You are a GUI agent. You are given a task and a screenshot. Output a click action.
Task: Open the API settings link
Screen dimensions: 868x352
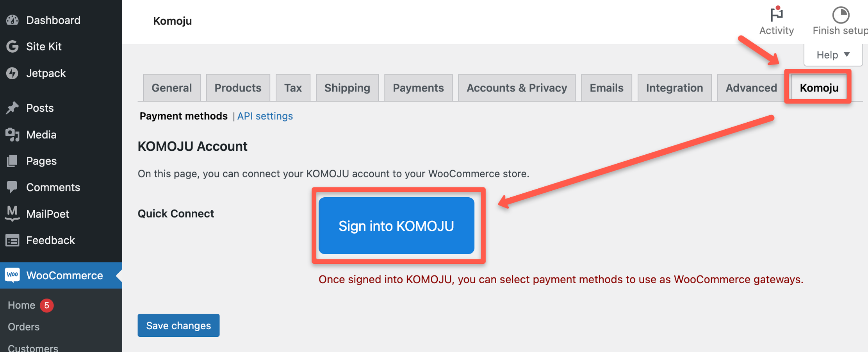(265, 116)
